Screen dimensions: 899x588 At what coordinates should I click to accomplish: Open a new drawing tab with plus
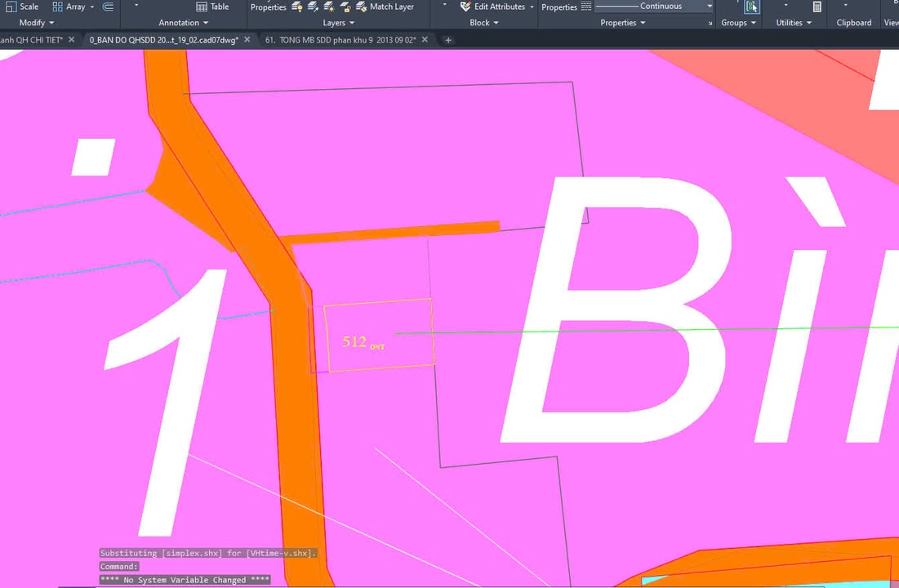(x=448, y=40)
